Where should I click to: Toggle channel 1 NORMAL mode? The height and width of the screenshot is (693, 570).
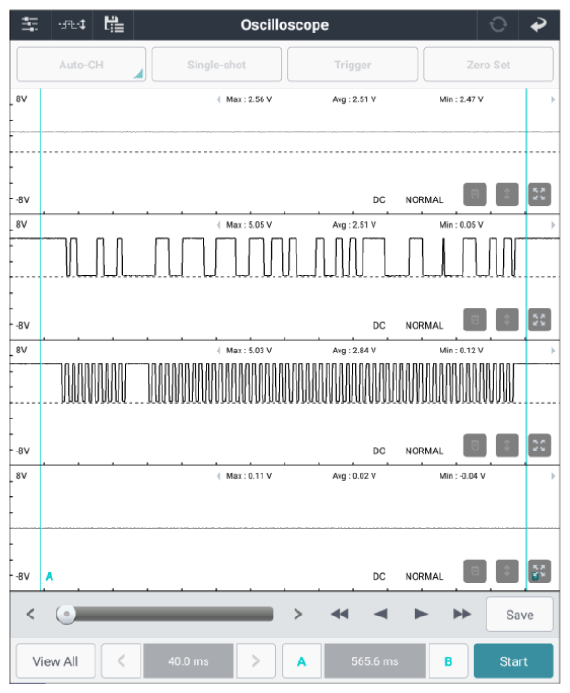[x=424, y=200]
